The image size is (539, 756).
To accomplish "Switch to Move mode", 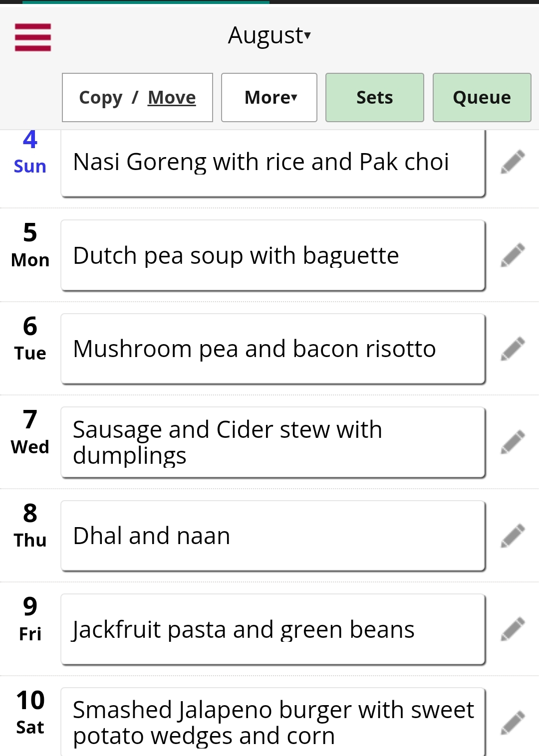I will coord(172,97).
